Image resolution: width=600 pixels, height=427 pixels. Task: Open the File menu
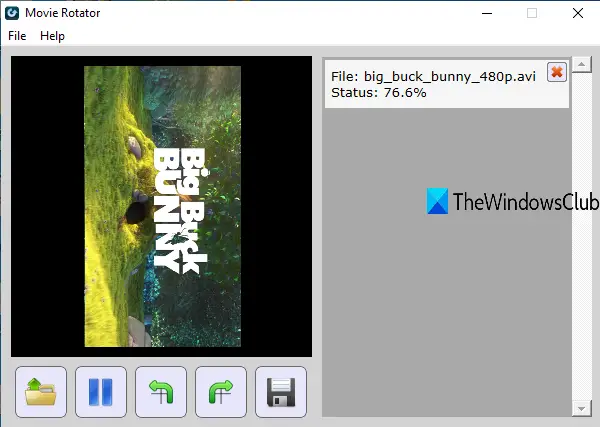[17, 36]
